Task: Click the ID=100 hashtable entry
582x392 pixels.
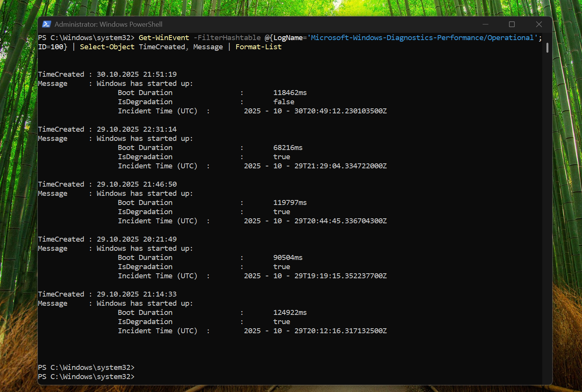Action: coord(52,47)
